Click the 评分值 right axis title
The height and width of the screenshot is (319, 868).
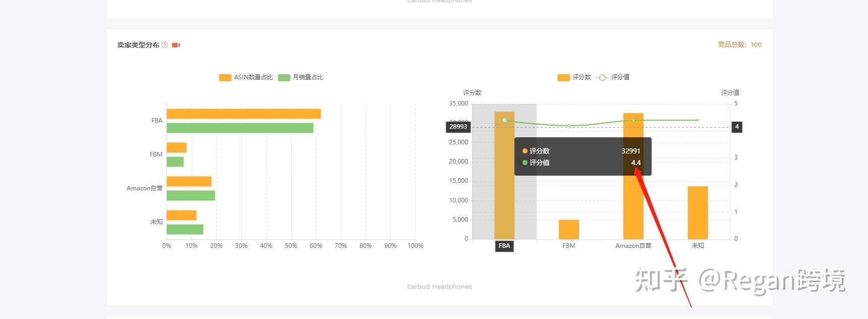(730, 93)
